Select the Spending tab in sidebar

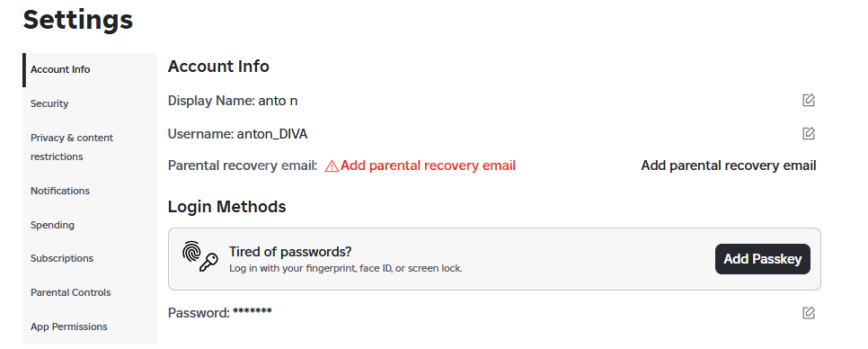click(x=52, y=225)
